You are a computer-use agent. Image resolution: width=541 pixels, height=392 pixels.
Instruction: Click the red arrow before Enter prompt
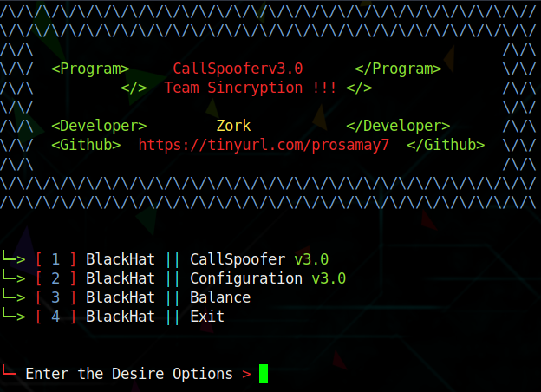coord(9,370)
